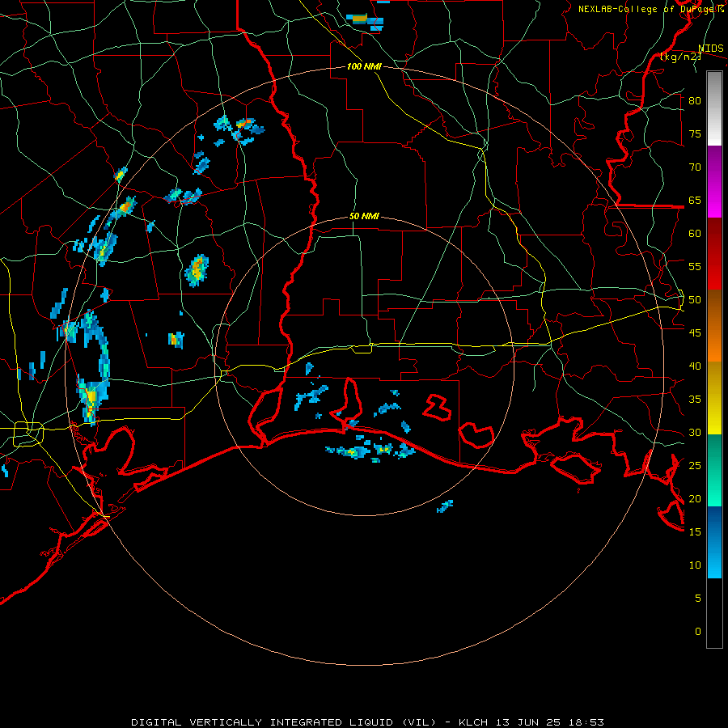This screenshot has height=728, width=728.
Task: Click the 55 value on the scale
Action: point(695,266)
